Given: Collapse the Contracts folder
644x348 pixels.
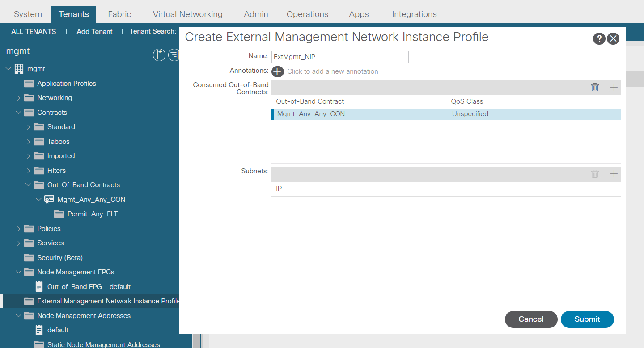Looking at the screenshot, I should click(x=18, y=113).
